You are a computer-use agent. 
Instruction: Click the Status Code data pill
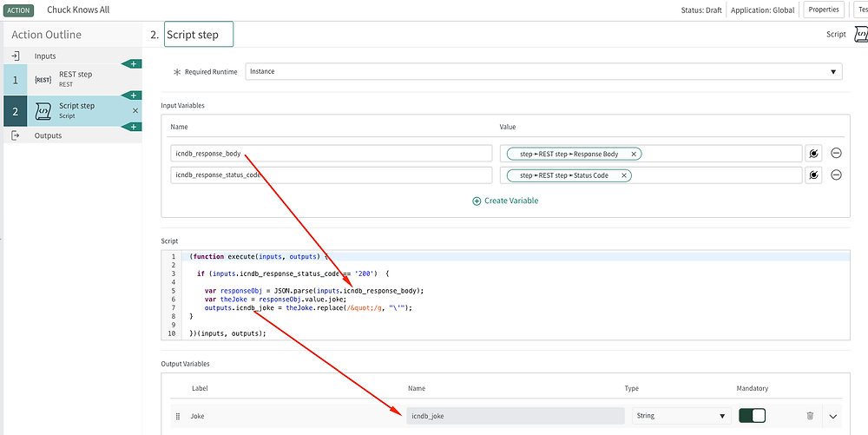click(x=569, y=175)
